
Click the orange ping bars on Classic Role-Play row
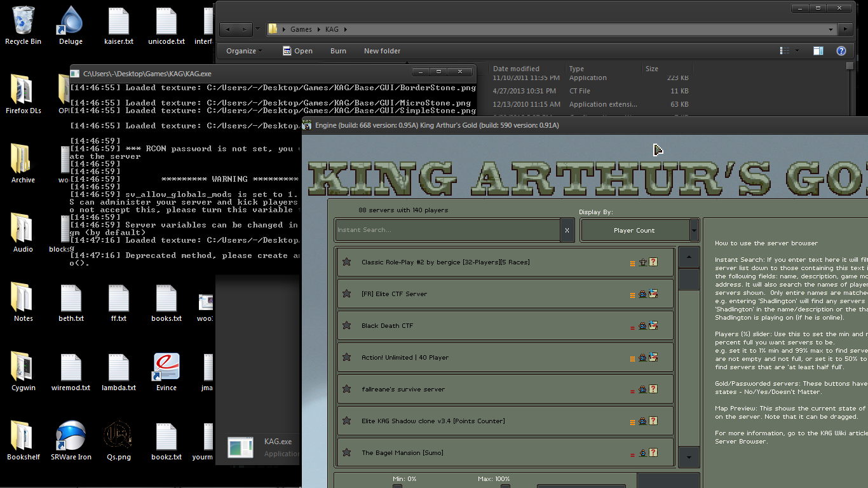click(x=632, y=263)
